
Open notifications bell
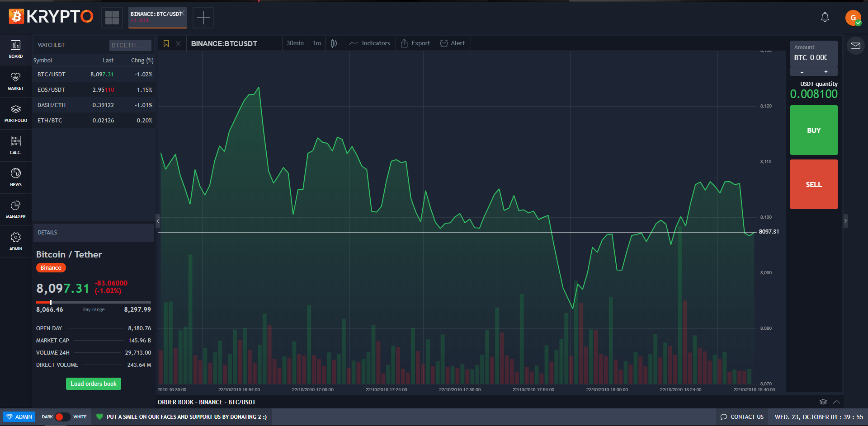click(x=825, y=17)
